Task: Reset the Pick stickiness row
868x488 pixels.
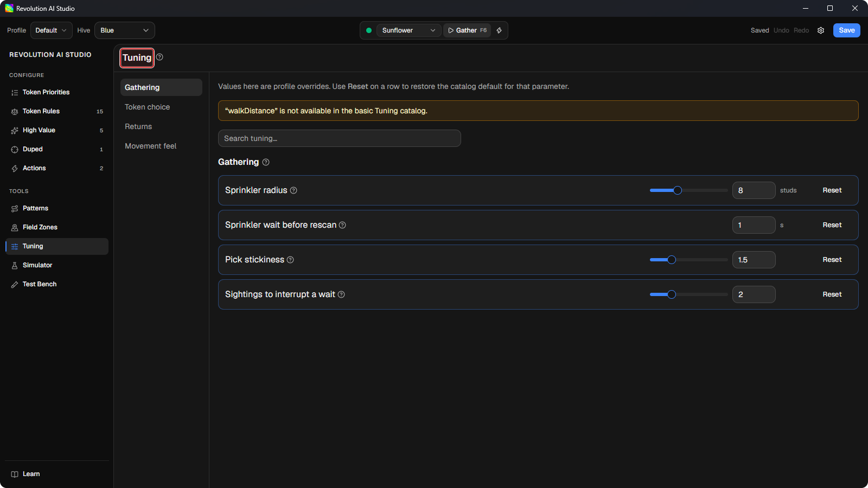Action: [x=832, y=260]
